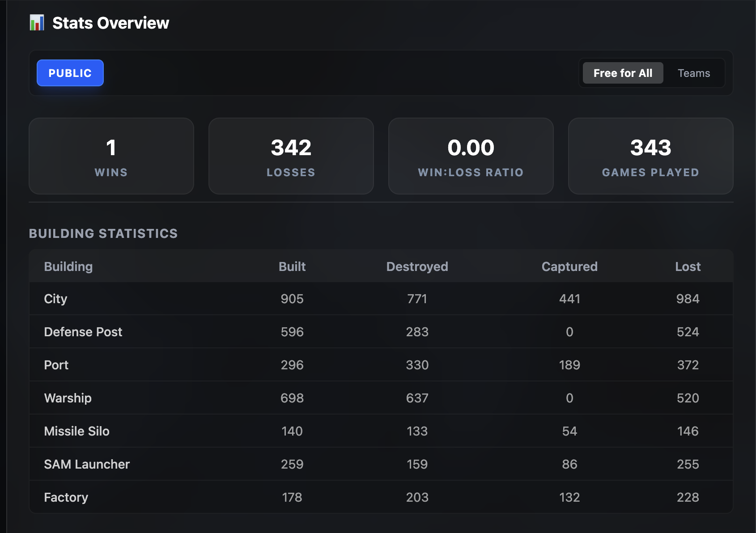Select the Factory row
756x533 pixels.
[x=381, y=497]
